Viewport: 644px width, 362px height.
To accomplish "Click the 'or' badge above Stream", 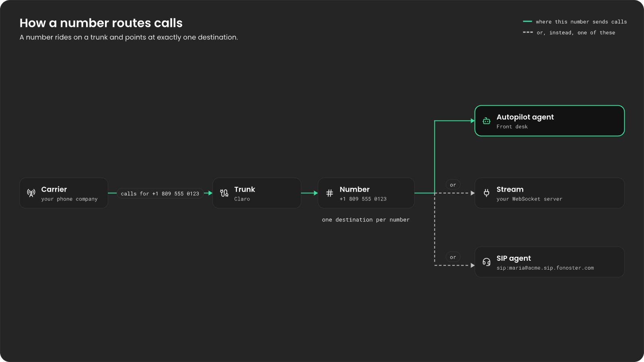I will [x=453, y=185].
